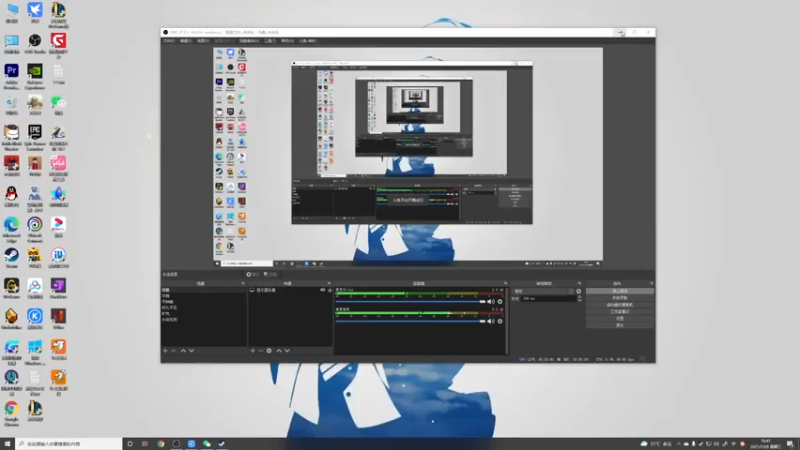This screenshot has height=450, width=800.
Task: Remove the selected source with the minus icon
Action: tap(261, 351)
